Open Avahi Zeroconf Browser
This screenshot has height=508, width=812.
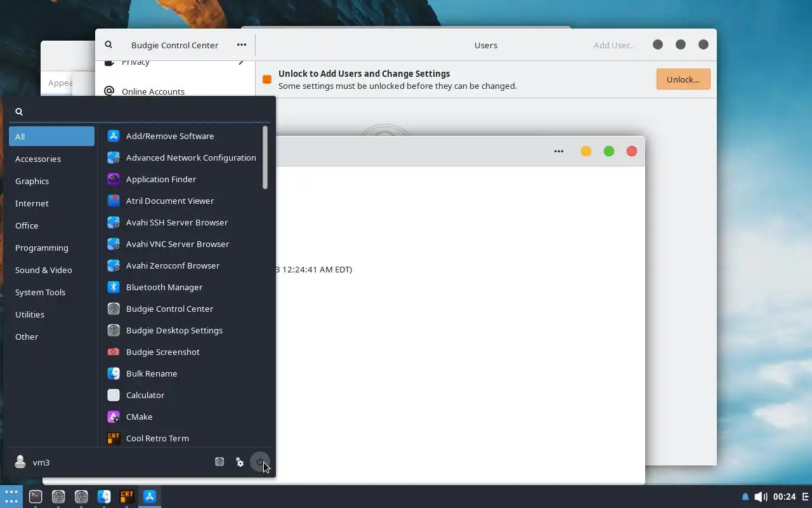coord(181,265)
